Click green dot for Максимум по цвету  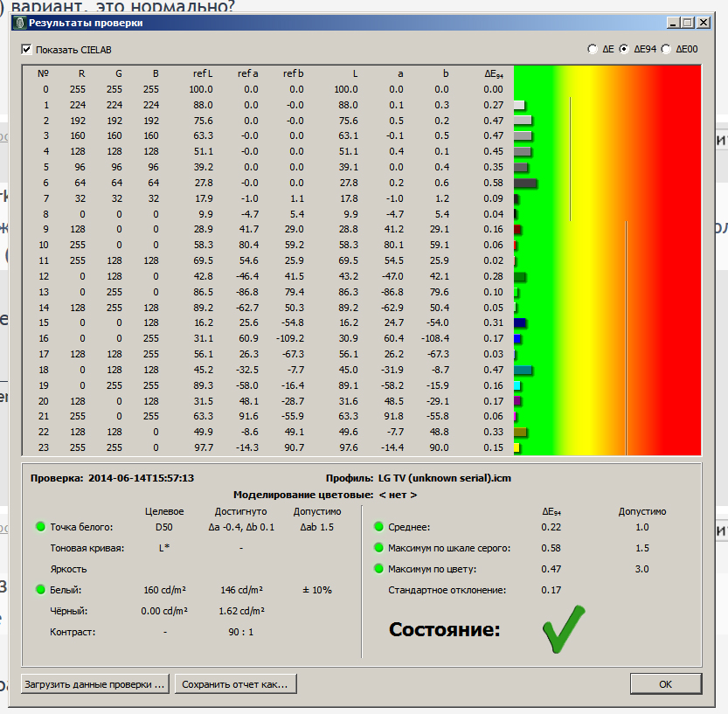tap(378, 569)
